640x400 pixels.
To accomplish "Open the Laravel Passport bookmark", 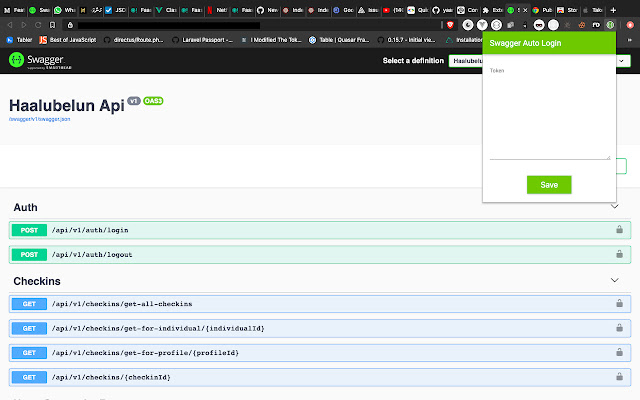I will coord(202,40).
